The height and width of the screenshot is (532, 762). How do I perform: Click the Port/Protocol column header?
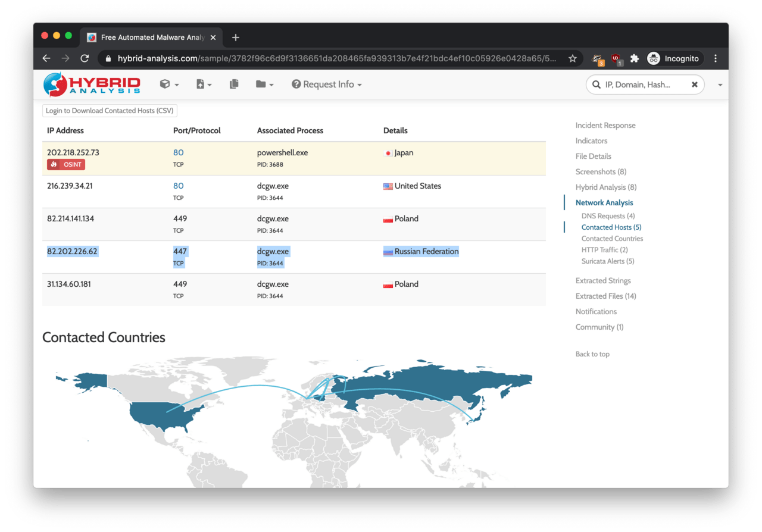point(197,131)
